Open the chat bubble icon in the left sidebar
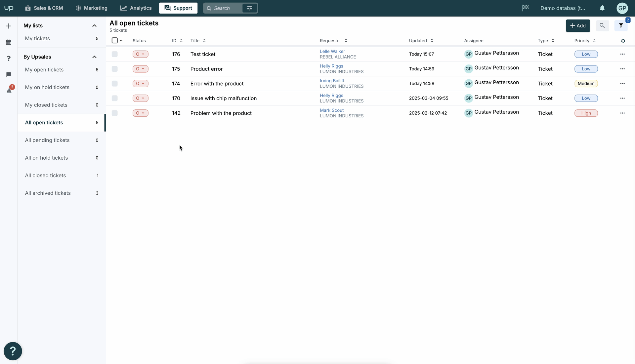635x364 pixels. tap(9, 74)
